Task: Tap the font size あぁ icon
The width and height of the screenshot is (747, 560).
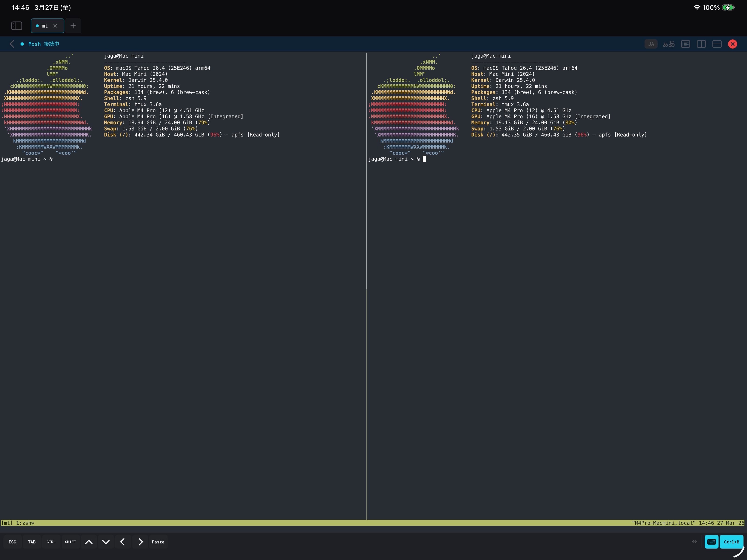Action: coord(669,44)
